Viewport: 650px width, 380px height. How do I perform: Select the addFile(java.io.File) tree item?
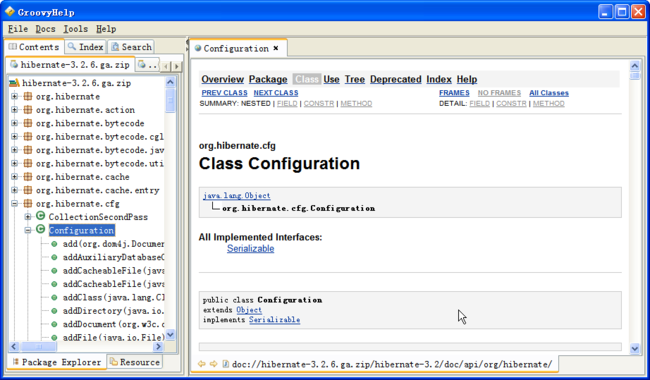[x=114, y=337]
